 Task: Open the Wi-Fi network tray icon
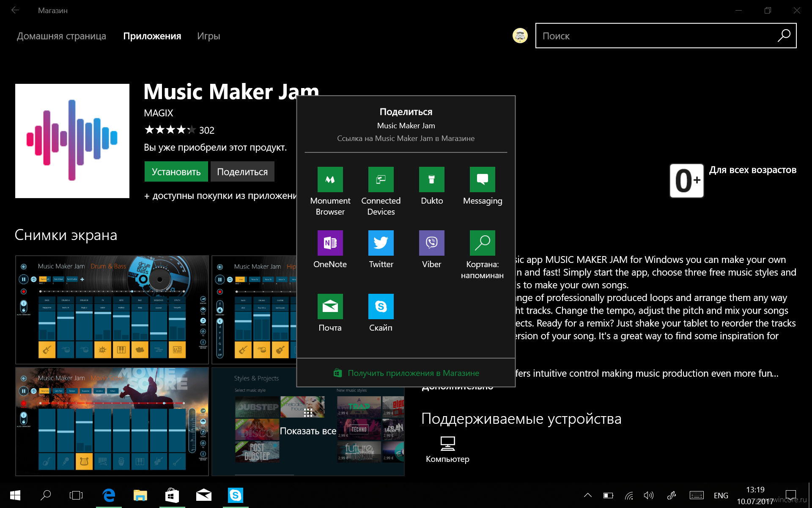[x=629, y=495]
